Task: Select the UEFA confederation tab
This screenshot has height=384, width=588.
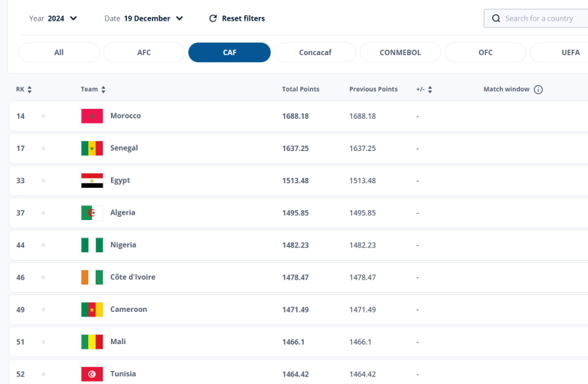Action: [x=559, y=52]
